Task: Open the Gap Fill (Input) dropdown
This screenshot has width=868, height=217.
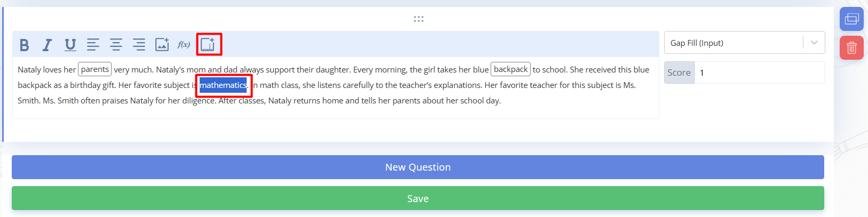Action: pyautogui.click(x=734, y=43)
